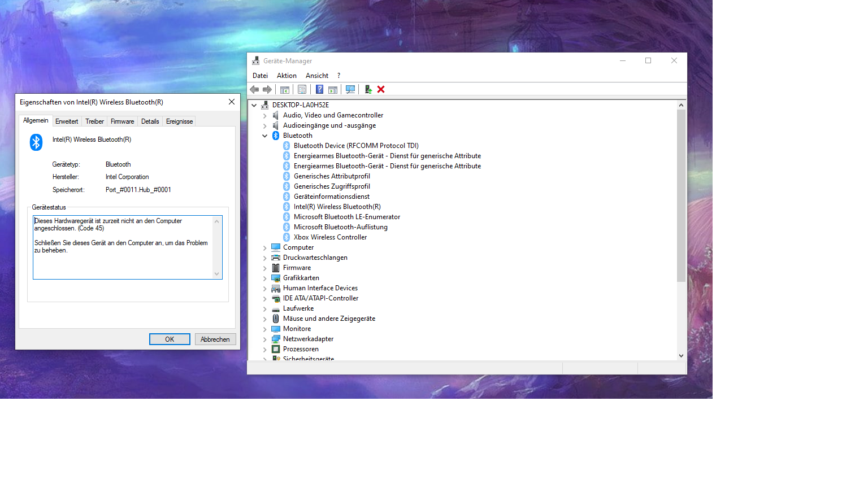Collapse the DESKTOP-LA0H52E root node

click(x=254, y=105)
